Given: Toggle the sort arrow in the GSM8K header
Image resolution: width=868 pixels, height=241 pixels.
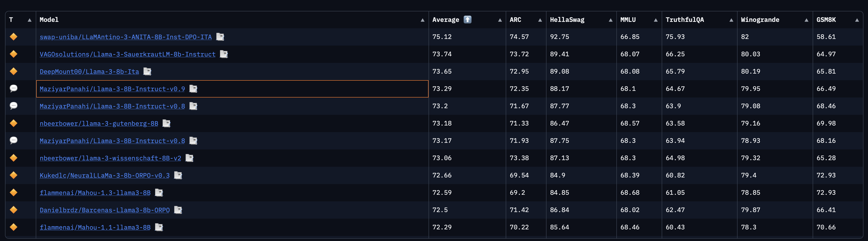Looking at the screenshot, I should pyautogui.click(x=857, y=20).
